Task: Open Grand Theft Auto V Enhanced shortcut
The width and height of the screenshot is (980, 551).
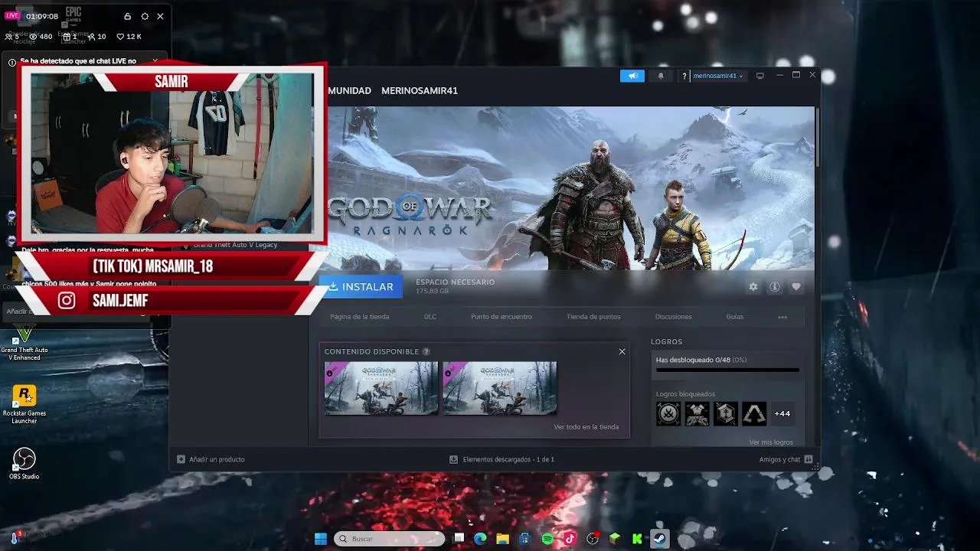Action: pyautogui.click(x=24, y=342)
